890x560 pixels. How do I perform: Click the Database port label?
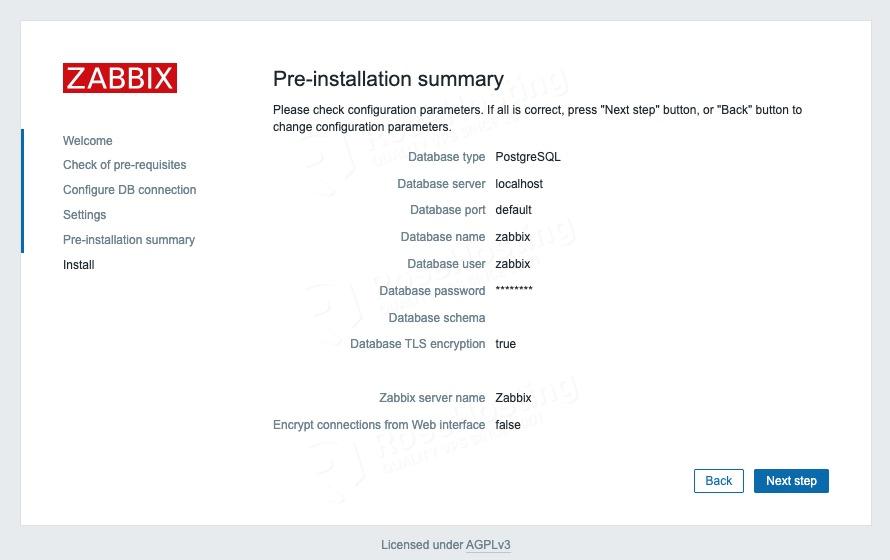(447, 210)
